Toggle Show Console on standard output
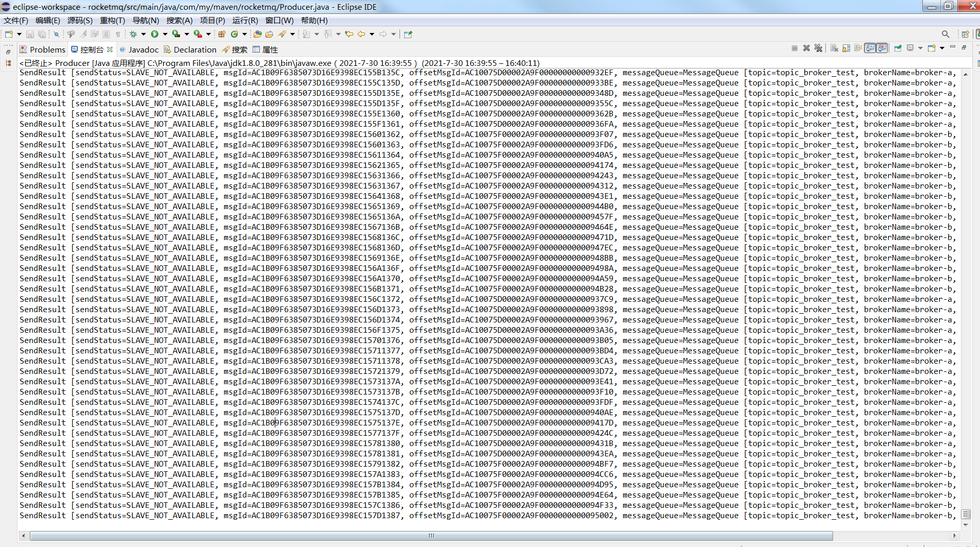The height and width of the screenshot is (547, 980). point(870,48)
